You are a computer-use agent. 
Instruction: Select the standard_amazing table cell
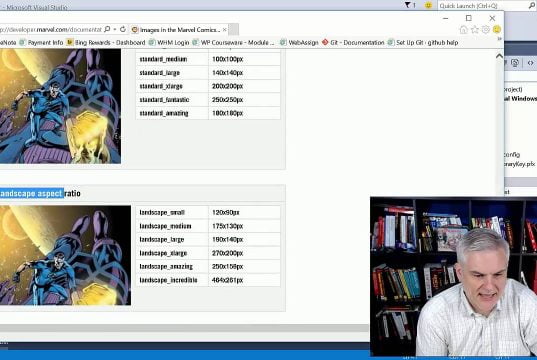(172, 113)
